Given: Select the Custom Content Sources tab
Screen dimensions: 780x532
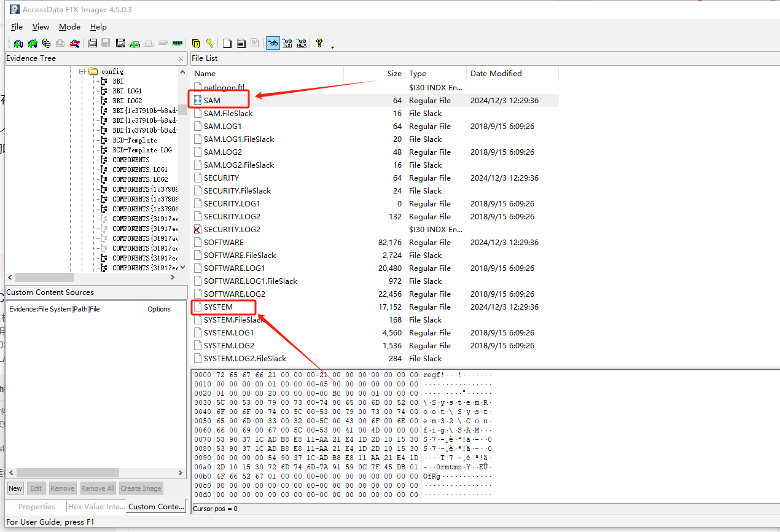Looking at the screenshot, I should 157,507.
